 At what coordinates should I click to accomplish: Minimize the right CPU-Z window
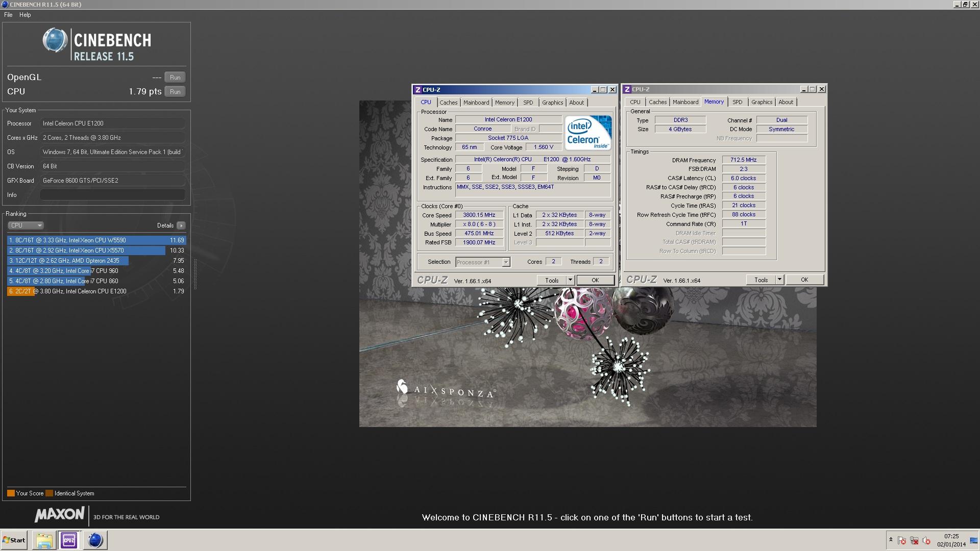pos(803,89)
